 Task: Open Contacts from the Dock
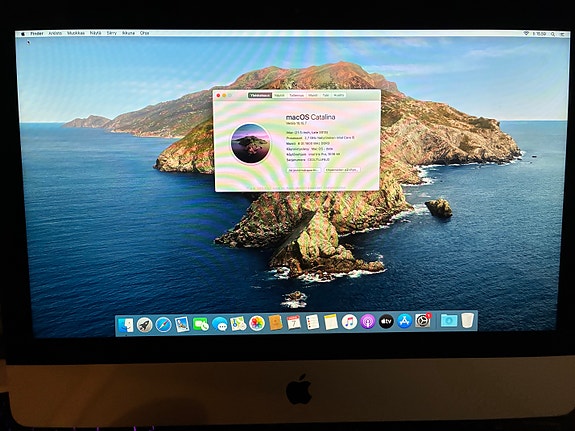point(275,323)
